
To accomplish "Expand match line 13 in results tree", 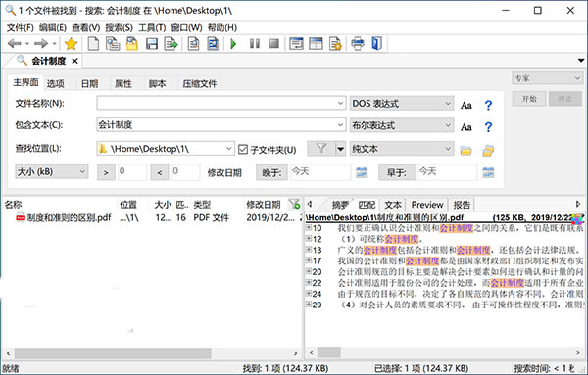I will point(309,249).
